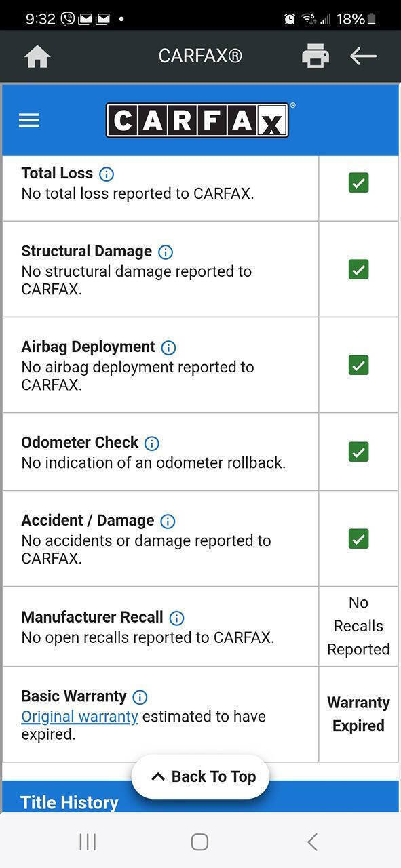Show info for Manufacturer Recall
Image resolution: width=401 pixels, height=868 pixels.
point(176,618)
